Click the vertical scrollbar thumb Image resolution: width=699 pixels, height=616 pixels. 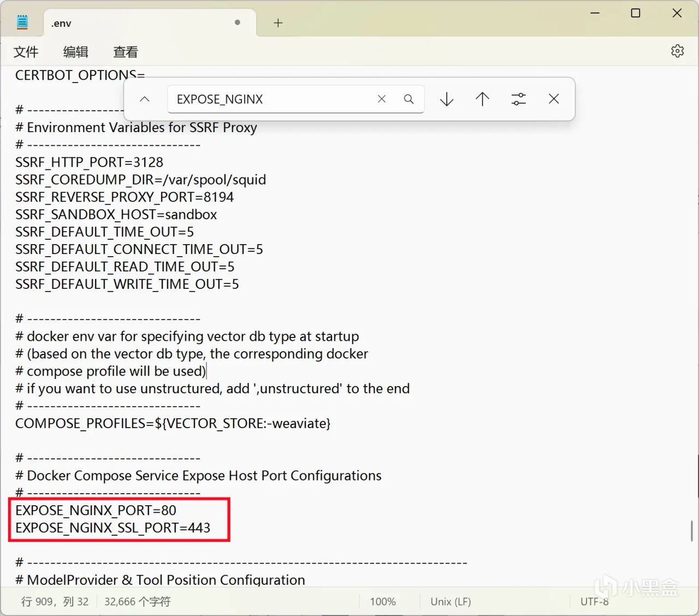(692, 531)
